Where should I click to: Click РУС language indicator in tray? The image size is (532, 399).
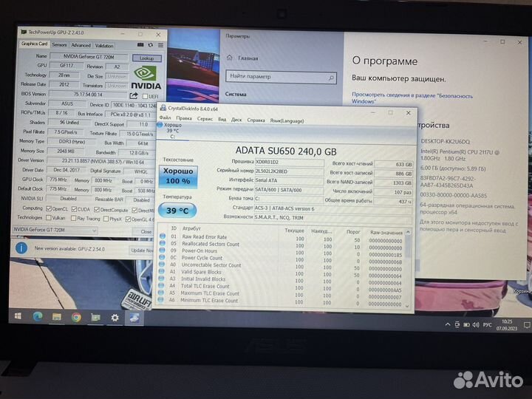coord(487,325)
